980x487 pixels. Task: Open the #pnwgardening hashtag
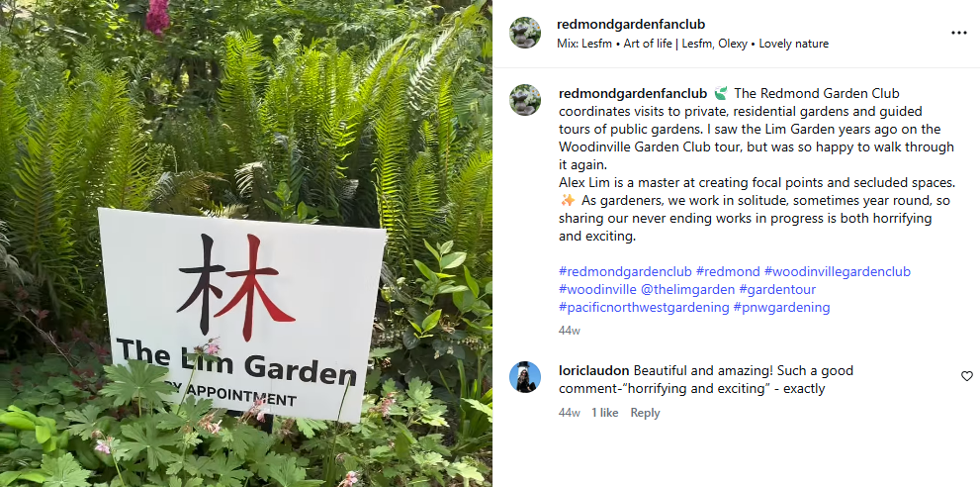tap(782, 308)
